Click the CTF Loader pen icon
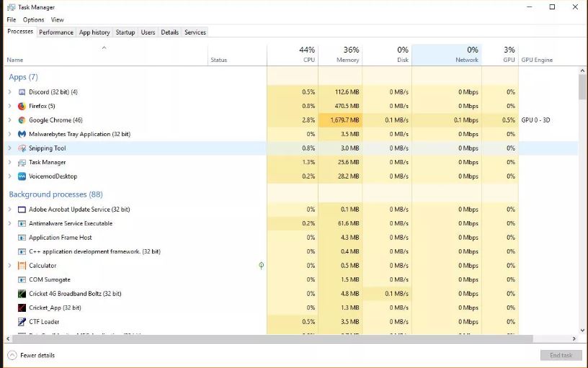588x368 pixels. tap(22, 322)
